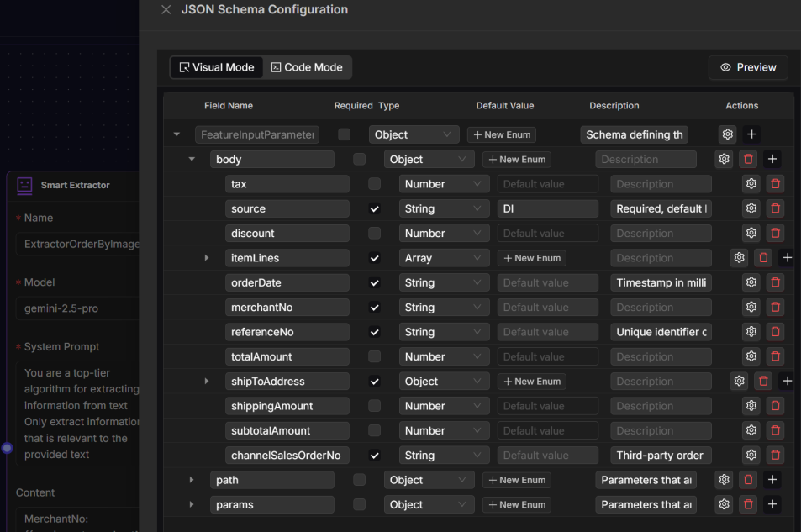This screenshot has height=532, width=801.
Task: Toggle the required checkbox for totalAmount
Action: coord(372,356)
